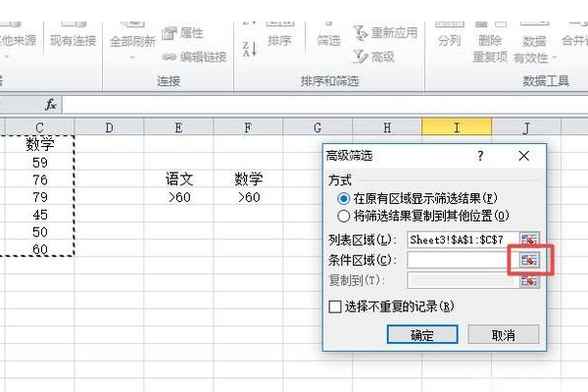The image size is (588, 392).
Task: Select the >60 cell under 语文
Action: 178,197
